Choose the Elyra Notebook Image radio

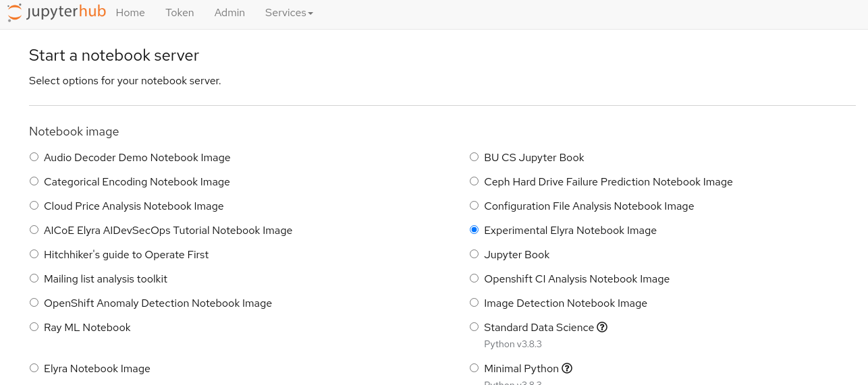(34, 368)
